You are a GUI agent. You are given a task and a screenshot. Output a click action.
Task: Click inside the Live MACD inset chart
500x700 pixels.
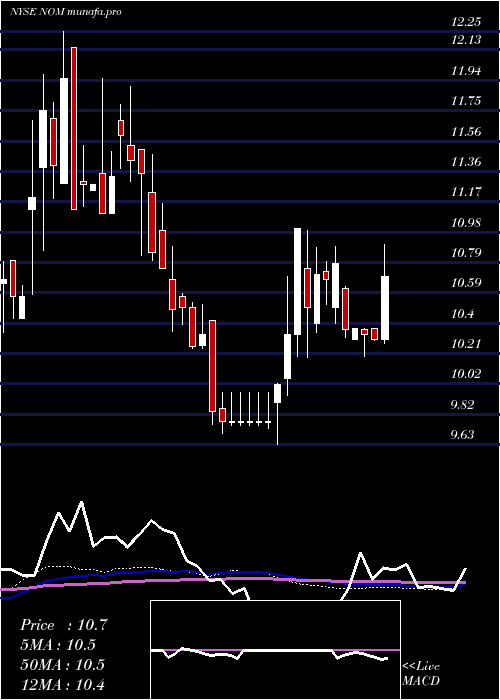tap(275, 650)
